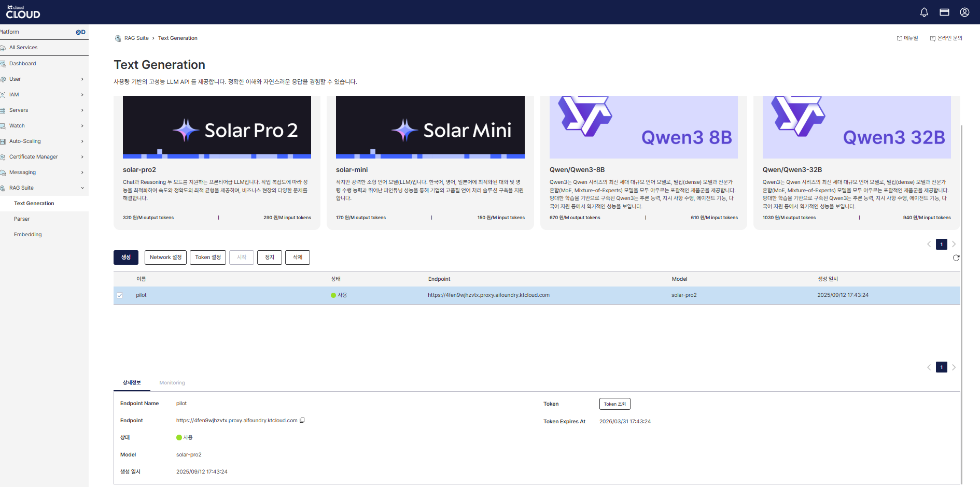Copy the Endpoint URL using the copy icon

[302, 420]
